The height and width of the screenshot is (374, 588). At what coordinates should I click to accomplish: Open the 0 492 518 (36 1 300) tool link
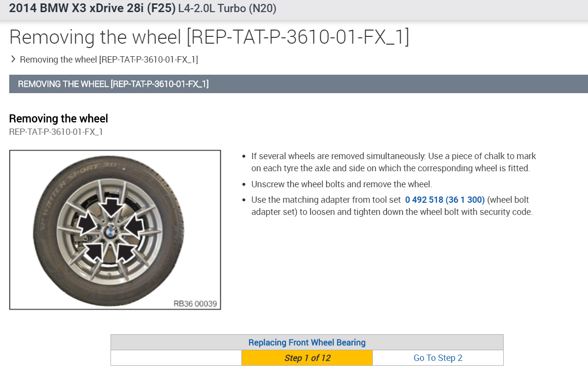pyautogui.click(x=445, y=200)
